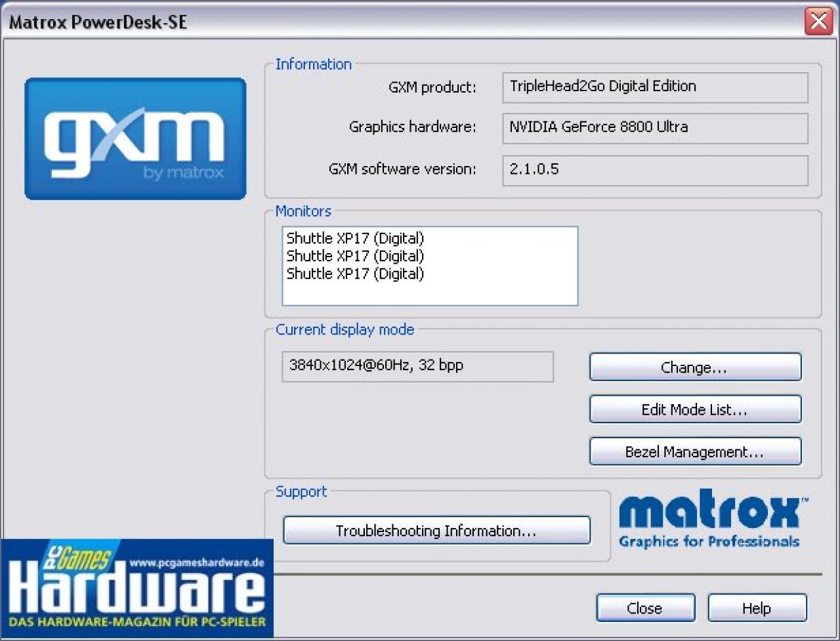Open Troubleshooting Information
The image size is (840, 641).
click(x=436, y=530)
